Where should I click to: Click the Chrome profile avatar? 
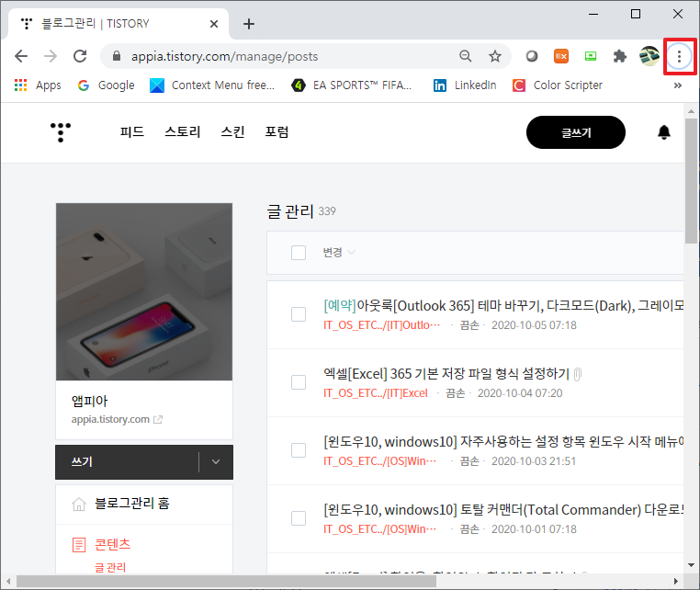click(649, 56)
